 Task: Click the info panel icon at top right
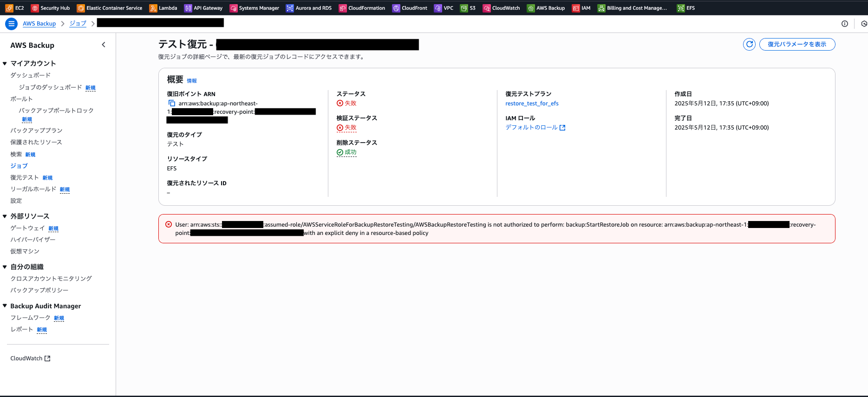pyautogui.click(x=845, y=24)
